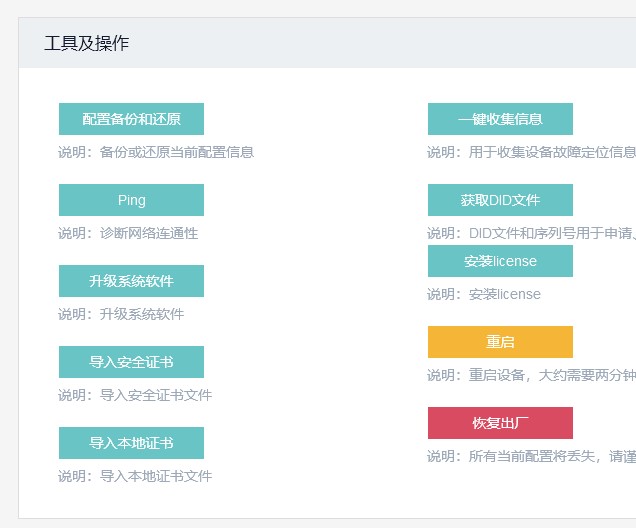Click the 配置备份和还原 button
The height and width of the screenshot is (528, 636).
pyautogui.click(x=131, y=119)
